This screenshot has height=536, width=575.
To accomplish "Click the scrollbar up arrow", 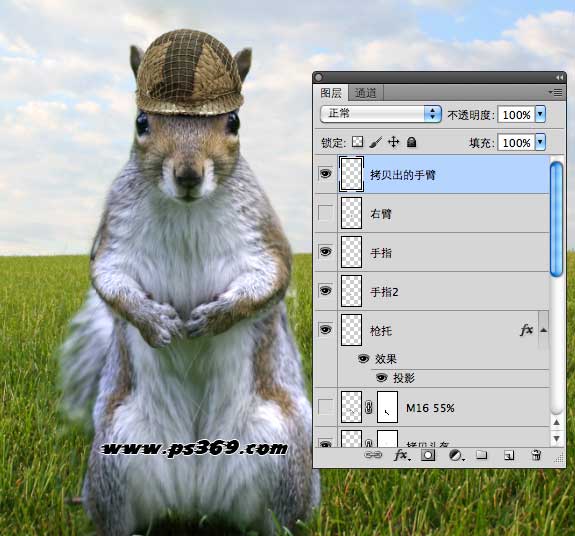I will pyautogui.click(x=556, y=422).
